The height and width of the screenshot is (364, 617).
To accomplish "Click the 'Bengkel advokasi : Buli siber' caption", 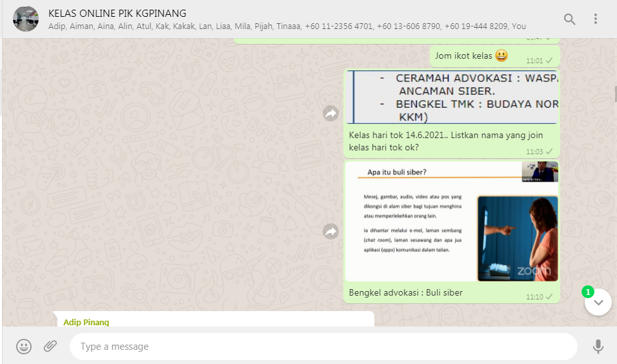I will [406, 293].
